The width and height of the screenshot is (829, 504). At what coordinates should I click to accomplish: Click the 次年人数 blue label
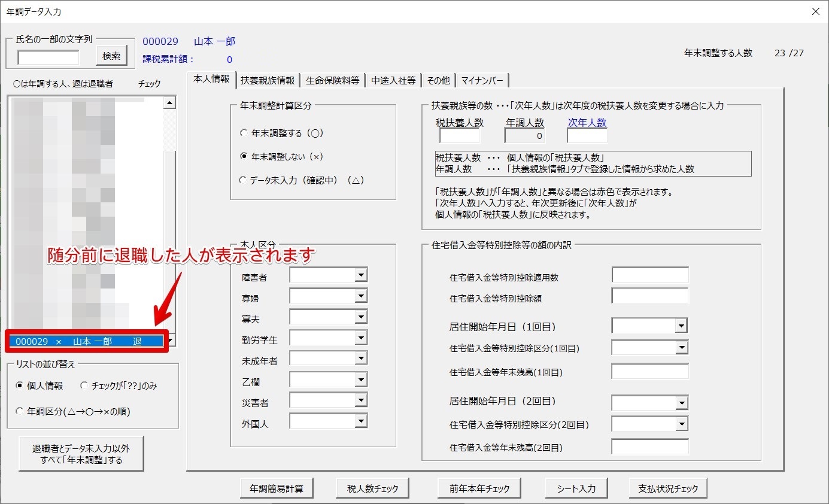(587, 122)
